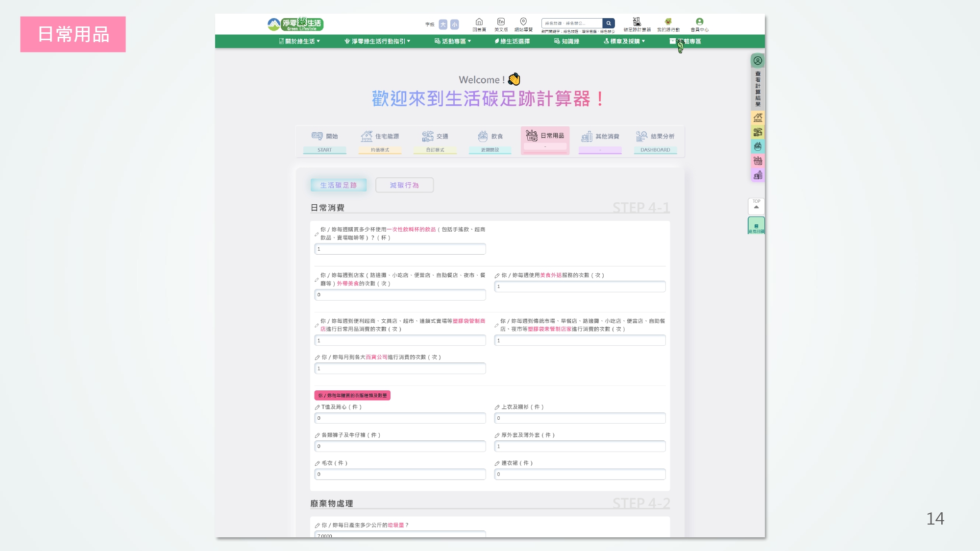The image size is (980, 551).
Task: Click the food bowl icon in sidebar
Action: 758,146
